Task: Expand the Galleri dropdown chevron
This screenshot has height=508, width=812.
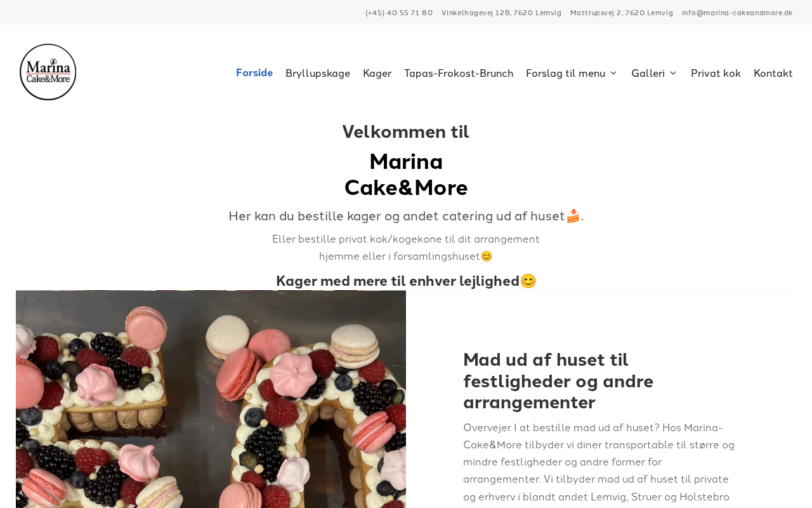Action: coord(673,74)
